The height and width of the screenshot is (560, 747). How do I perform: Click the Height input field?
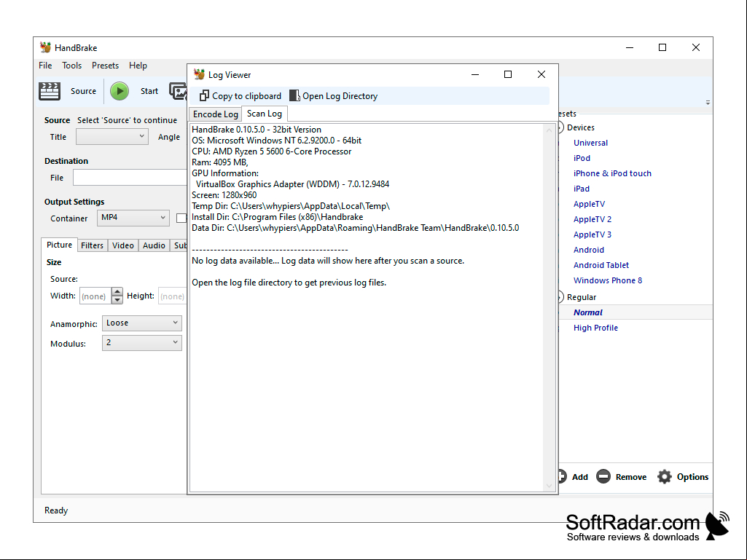click(x=173, y=296)
